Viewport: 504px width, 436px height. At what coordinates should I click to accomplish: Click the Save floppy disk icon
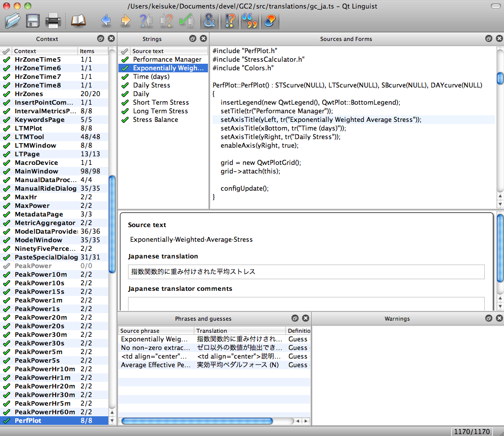(32, 21)
